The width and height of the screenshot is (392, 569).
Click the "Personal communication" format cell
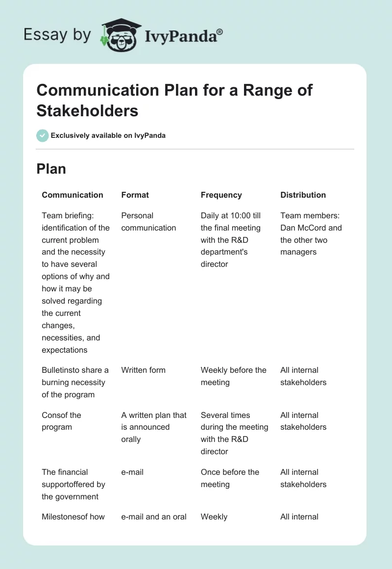click(x=148, y=222)
